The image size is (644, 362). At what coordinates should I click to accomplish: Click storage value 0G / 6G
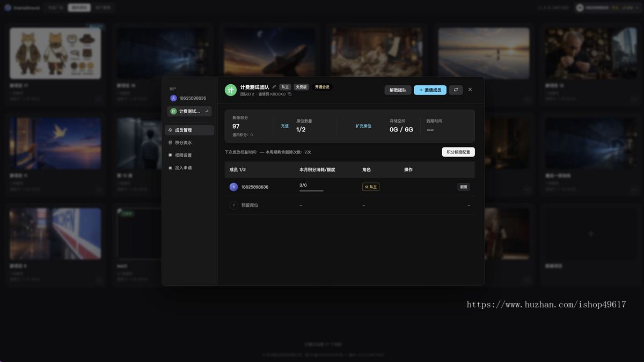point(401,130)
